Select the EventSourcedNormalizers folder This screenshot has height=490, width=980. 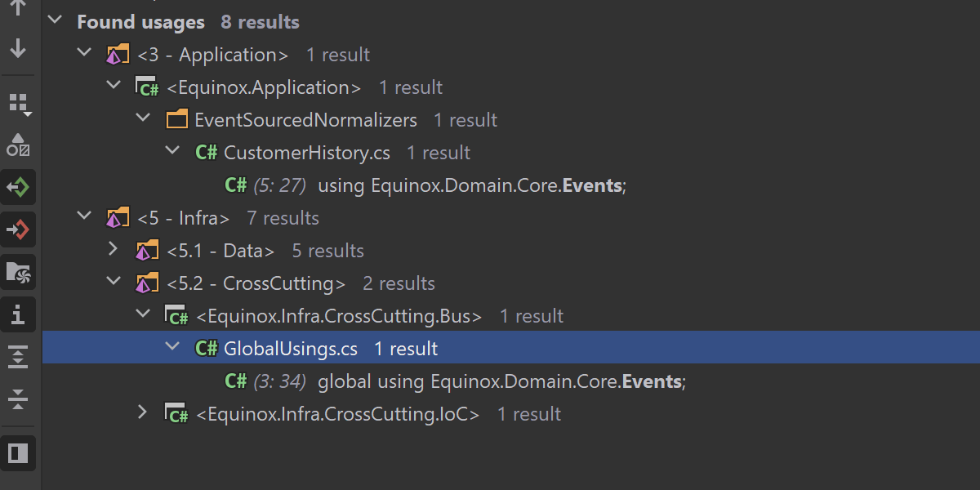305,120
